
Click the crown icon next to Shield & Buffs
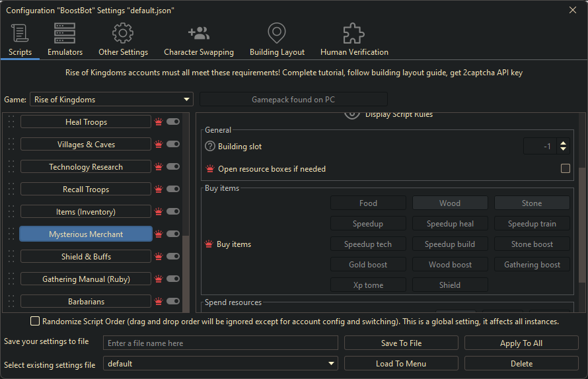[159, 257]
